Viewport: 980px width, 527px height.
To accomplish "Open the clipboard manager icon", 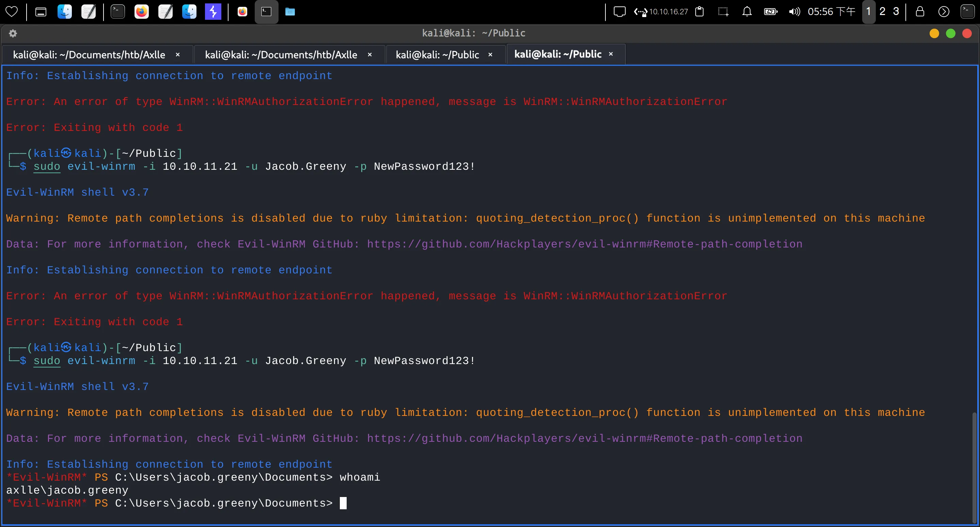I will [x=699, y=12].
